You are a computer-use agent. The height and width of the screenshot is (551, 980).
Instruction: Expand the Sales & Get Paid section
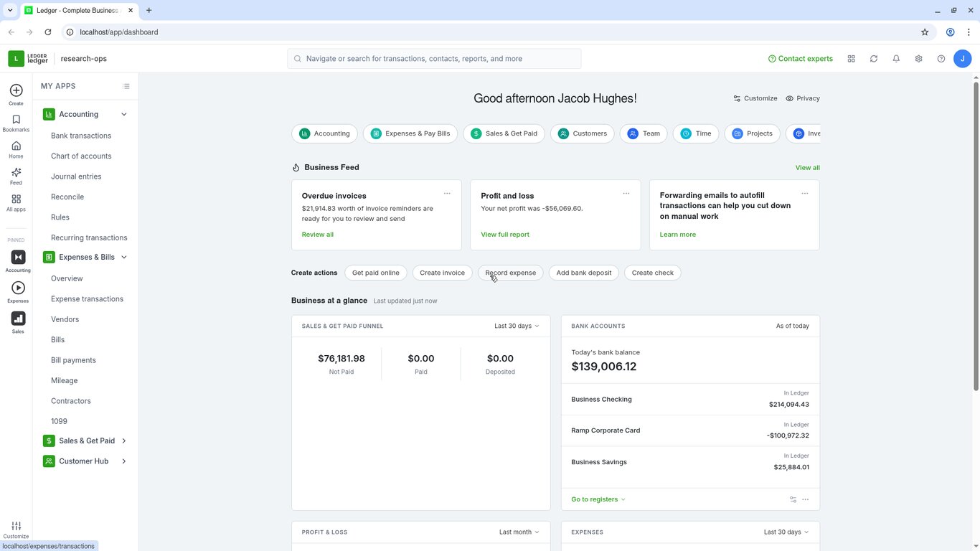124,441
